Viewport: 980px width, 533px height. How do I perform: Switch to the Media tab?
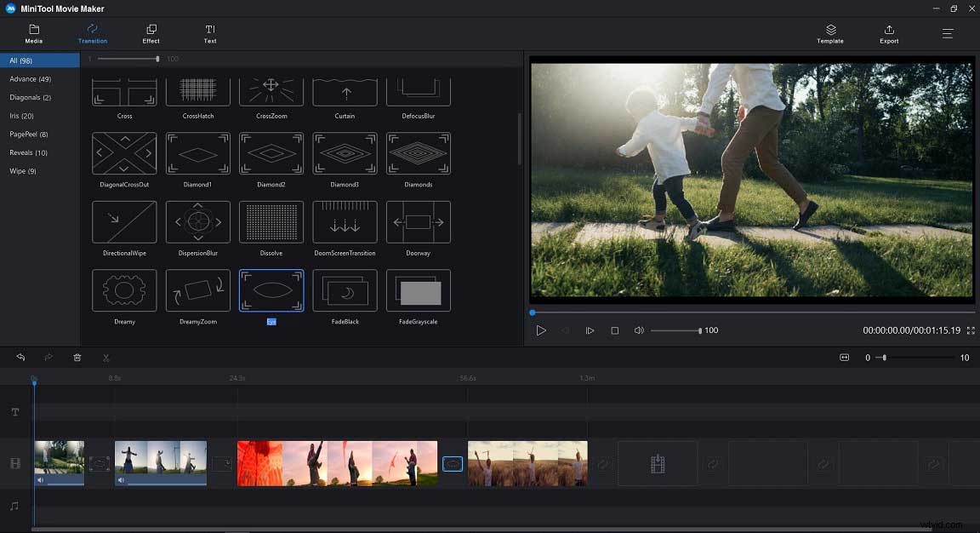[33, 33]
